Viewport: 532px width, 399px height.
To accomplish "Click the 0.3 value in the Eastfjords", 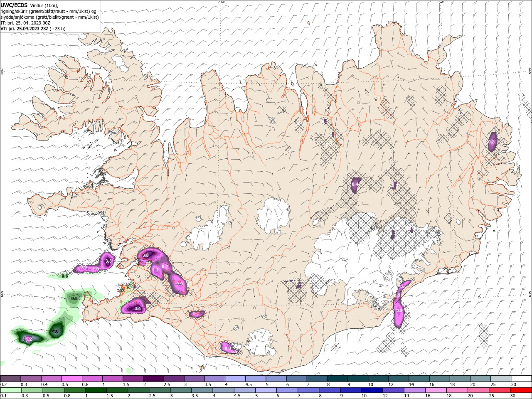I will pyautogui.click(x=492, y=142).
